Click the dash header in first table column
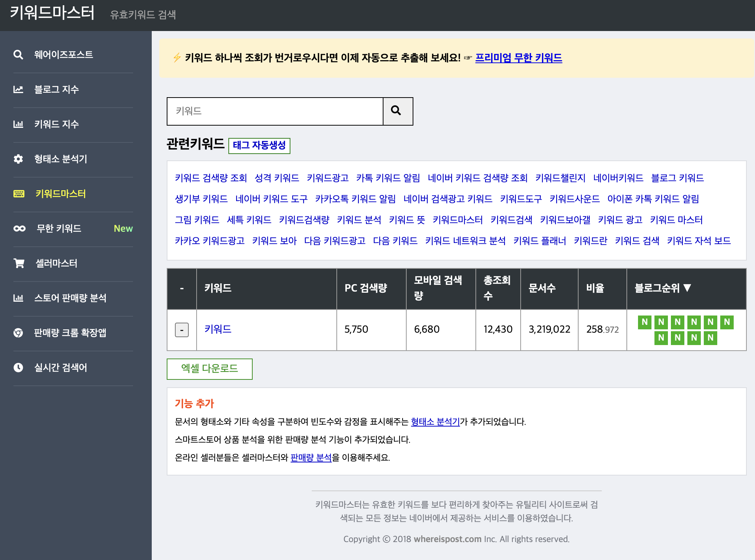755x560 pixels. tap(182, 288)
